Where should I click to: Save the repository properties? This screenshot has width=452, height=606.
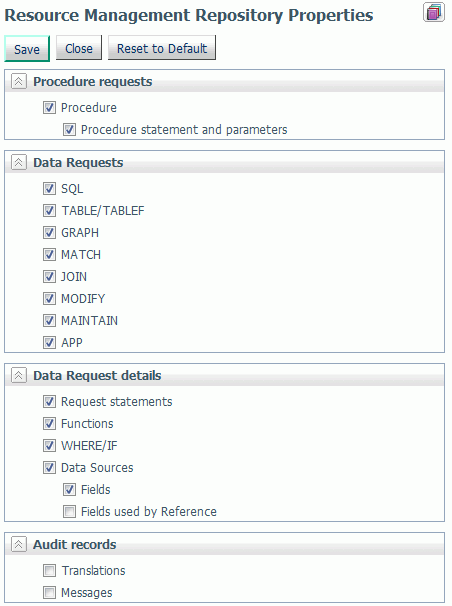[27, 49]
